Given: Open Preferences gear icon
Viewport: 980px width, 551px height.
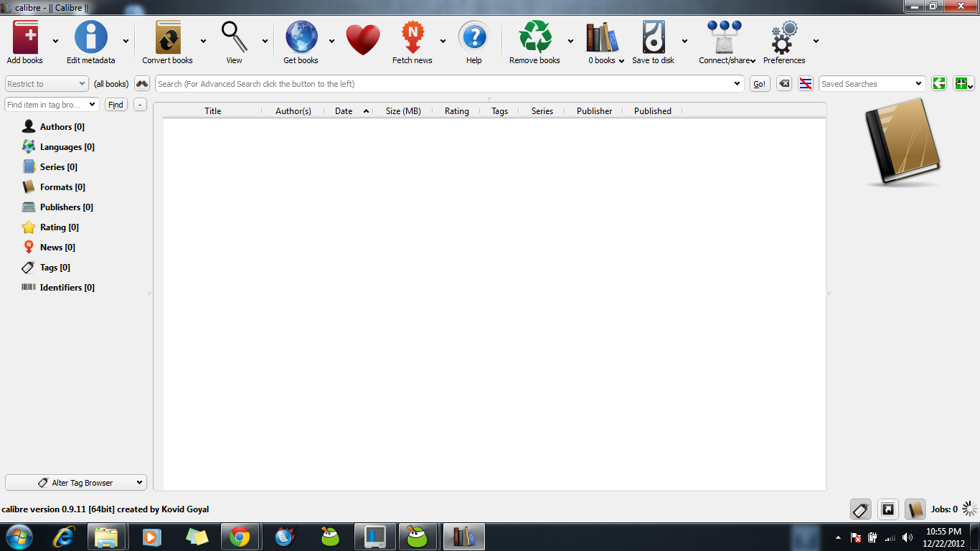Looking at the screenshot, I should [x=784, y=37].
